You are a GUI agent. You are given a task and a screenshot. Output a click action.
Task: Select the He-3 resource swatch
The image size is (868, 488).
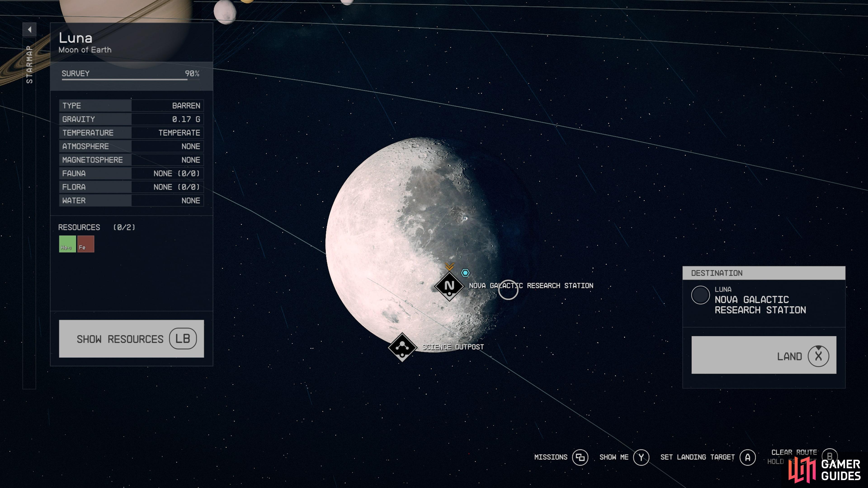point(67,244)
